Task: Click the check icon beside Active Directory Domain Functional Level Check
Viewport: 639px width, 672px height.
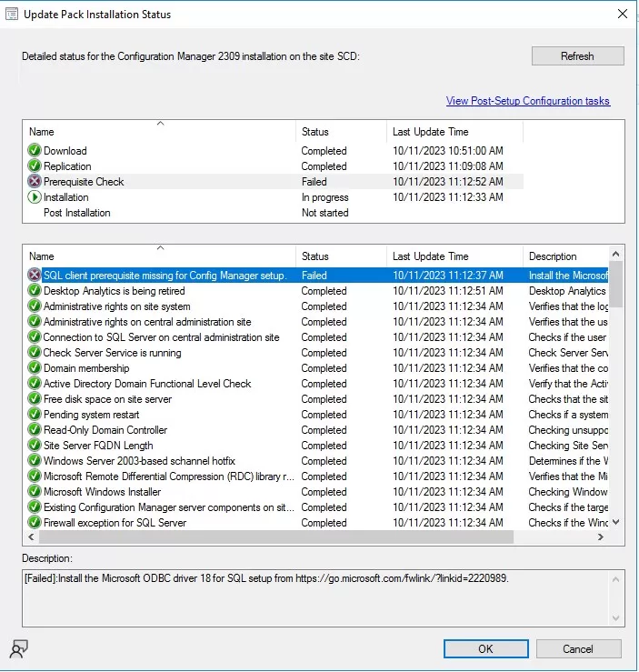Action: 35,383
